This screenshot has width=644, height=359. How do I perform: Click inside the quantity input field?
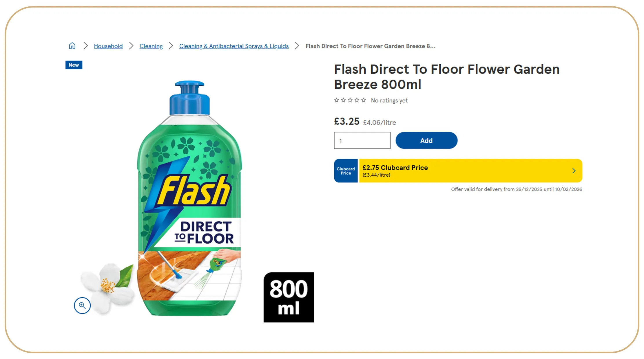click(362, 140)
